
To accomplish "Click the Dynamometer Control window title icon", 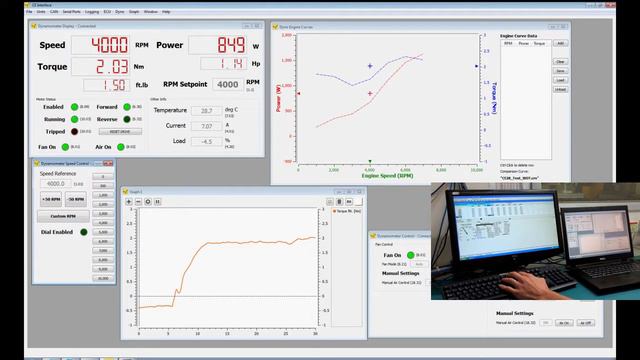I will click(x=373, y=236).
